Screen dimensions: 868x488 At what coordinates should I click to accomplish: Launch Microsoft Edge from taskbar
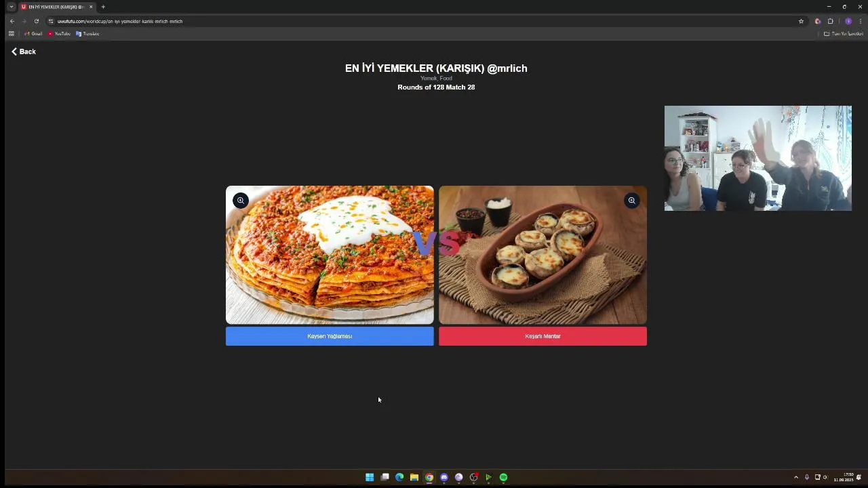[399, 477]
